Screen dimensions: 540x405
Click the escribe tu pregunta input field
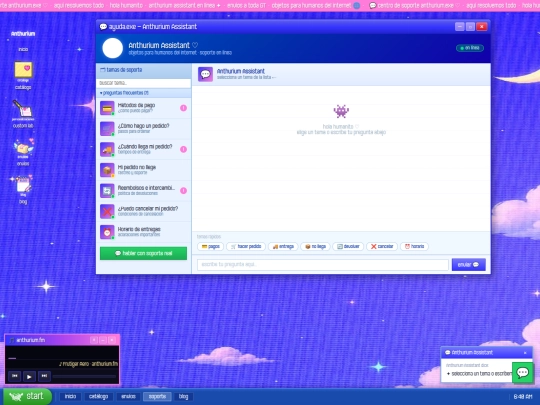pyautogui.click(x=322, y=264)
